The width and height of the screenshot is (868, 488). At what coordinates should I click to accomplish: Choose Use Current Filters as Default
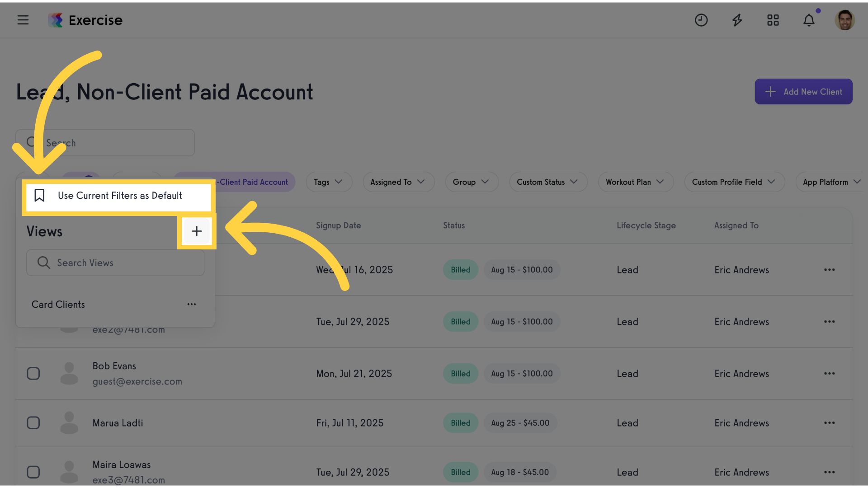tap(118, 196)
